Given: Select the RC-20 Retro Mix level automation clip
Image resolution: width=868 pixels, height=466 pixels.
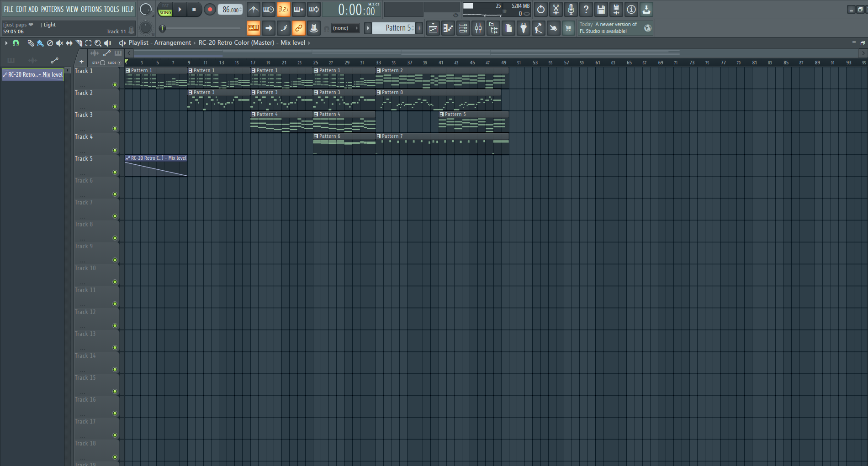Looking at the screenshot, I should point(156,165).
